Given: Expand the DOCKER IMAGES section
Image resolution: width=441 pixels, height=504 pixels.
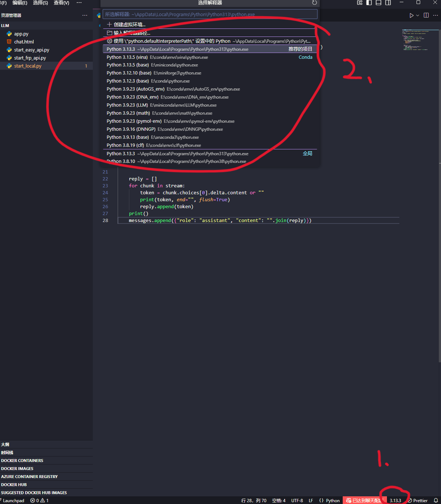Looking at the screenshot, I should tap(46, 469).
